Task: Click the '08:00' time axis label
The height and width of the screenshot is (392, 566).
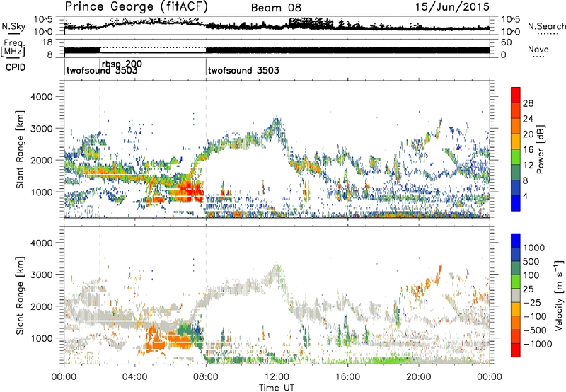Action: 206,377
